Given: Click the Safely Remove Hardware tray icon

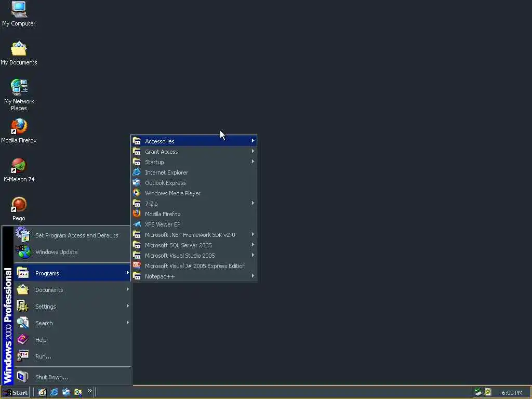Looking at the screenshot, I should tap(478, 392).
